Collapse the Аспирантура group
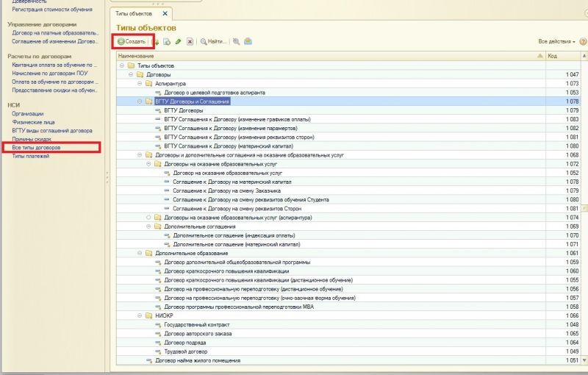The height and width of the screenshot is (375, 588). (140, 84)
